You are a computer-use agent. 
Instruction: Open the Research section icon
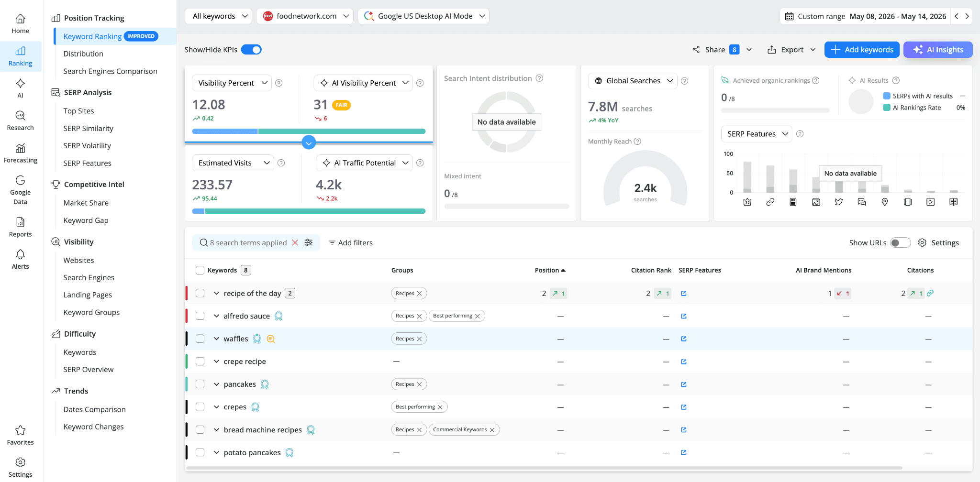tap(20, 115)
